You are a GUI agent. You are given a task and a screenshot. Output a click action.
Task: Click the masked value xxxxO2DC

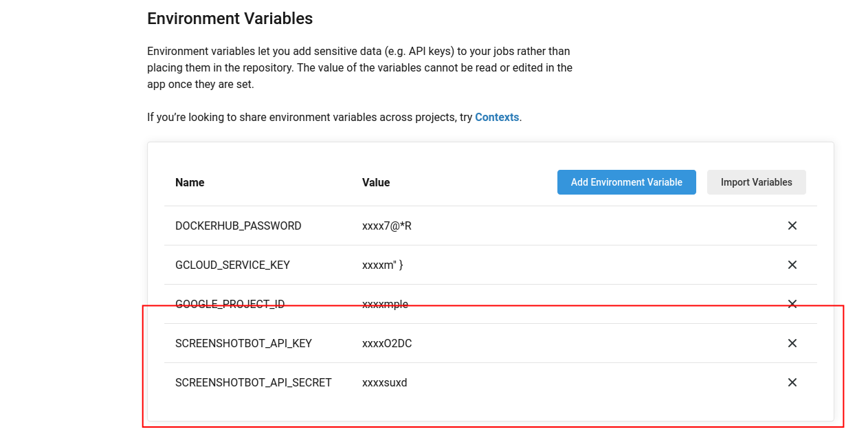387,343
